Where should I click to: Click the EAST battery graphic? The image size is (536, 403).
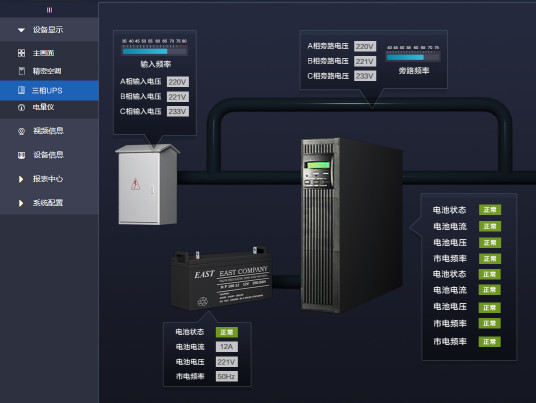(222, 279)
